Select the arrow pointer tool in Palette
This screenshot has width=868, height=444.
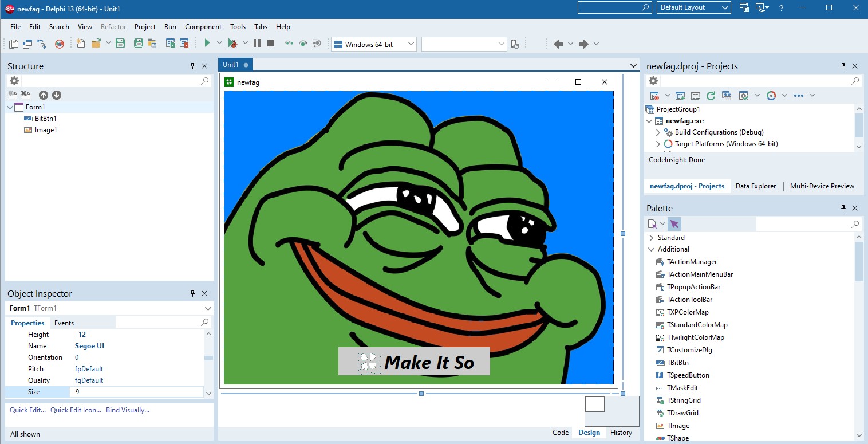[x=674, y=224]
